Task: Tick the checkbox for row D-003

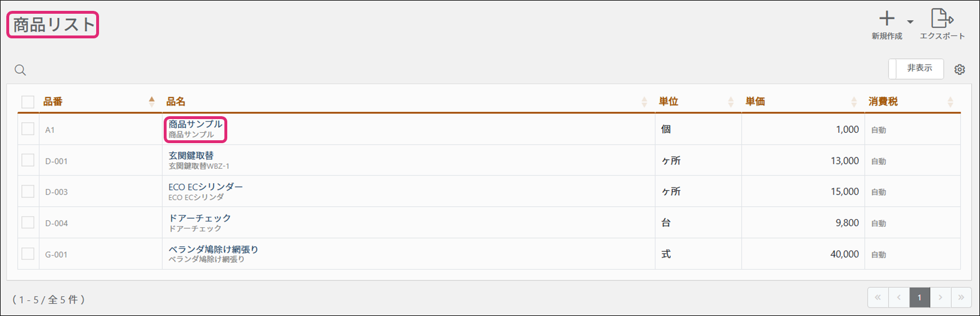Action: click(27, 191)
